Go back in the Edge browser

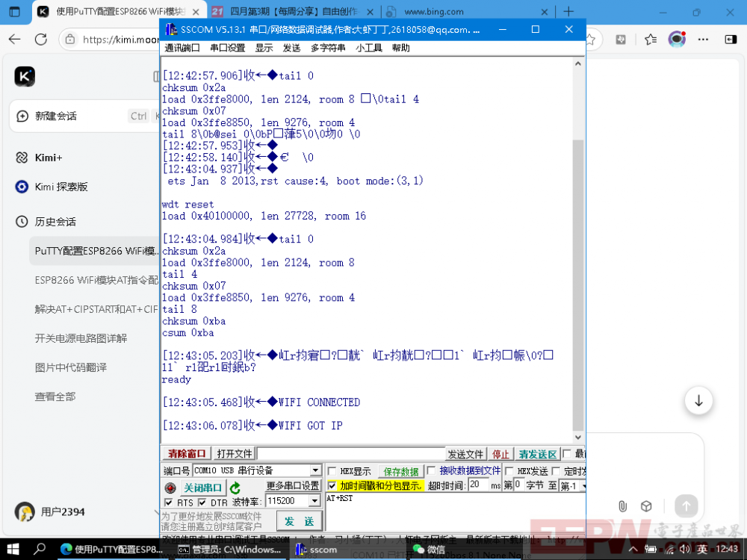coord(15,40)
